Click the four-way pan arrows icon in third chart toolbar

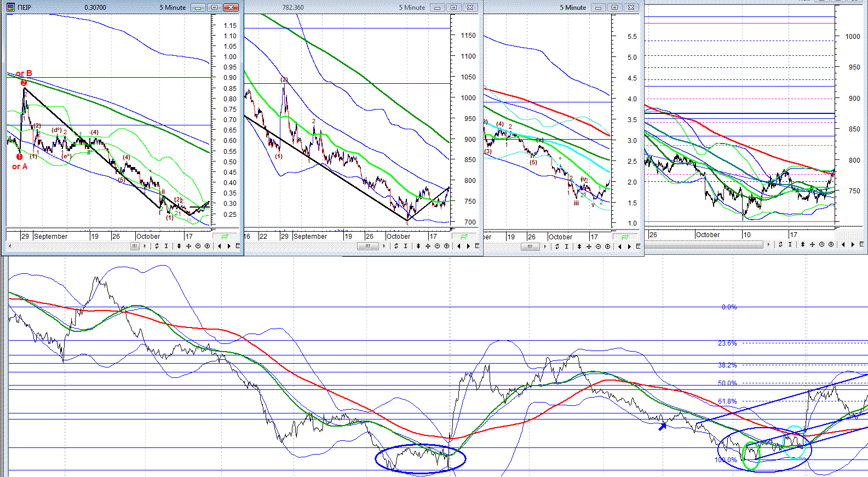click(589, 246)
